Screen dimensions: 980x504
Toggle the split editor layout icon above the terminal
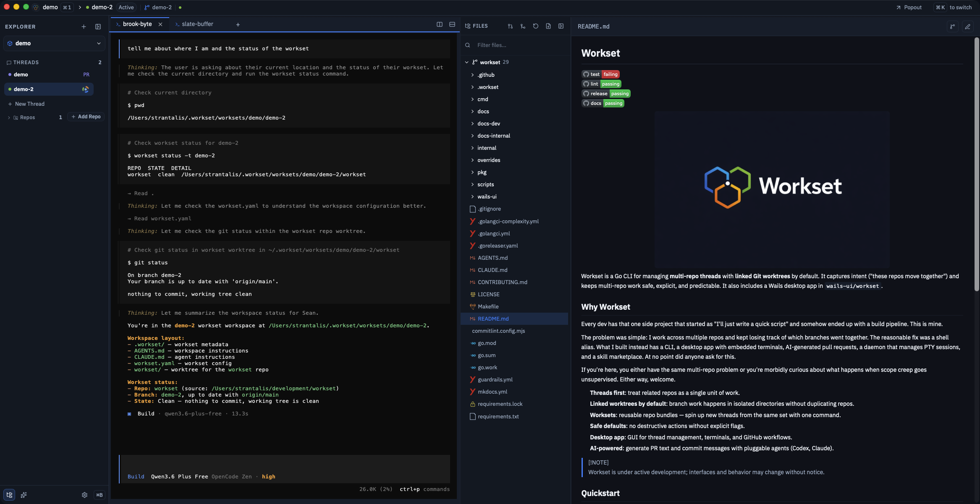[440, 24]
